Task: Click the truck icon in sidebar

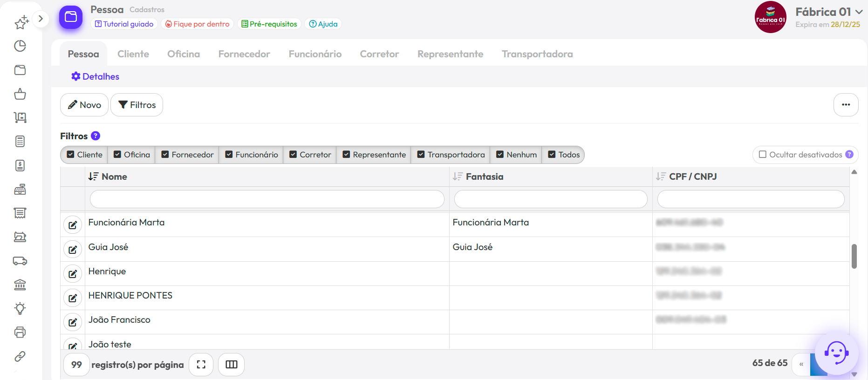Action: click(20, 261)
